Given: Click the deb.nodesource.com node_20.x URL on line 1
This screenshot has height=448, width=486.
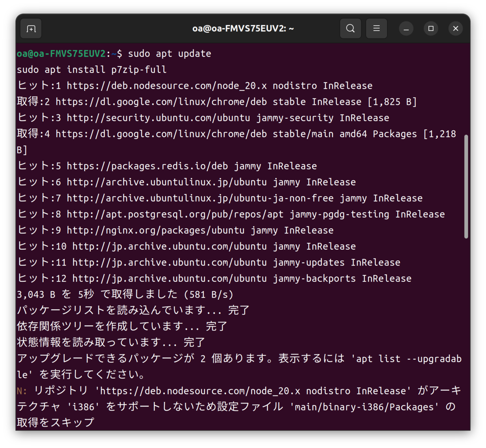Looking at the screenshot, I should [167, 86].
